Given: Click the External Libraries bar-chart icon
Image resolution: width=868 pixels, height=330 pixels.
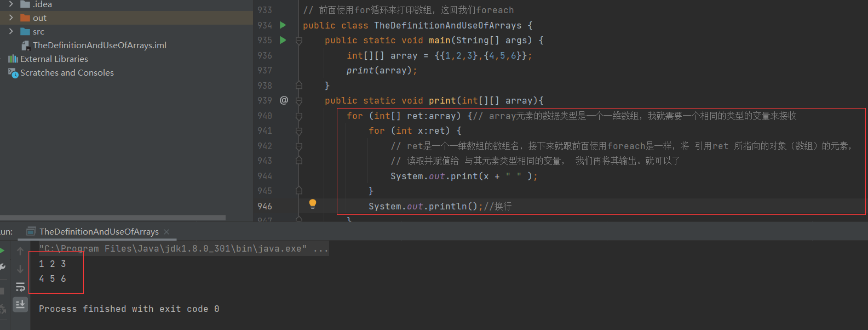Looking at the screenshot, I should click(x=13, y=59).
